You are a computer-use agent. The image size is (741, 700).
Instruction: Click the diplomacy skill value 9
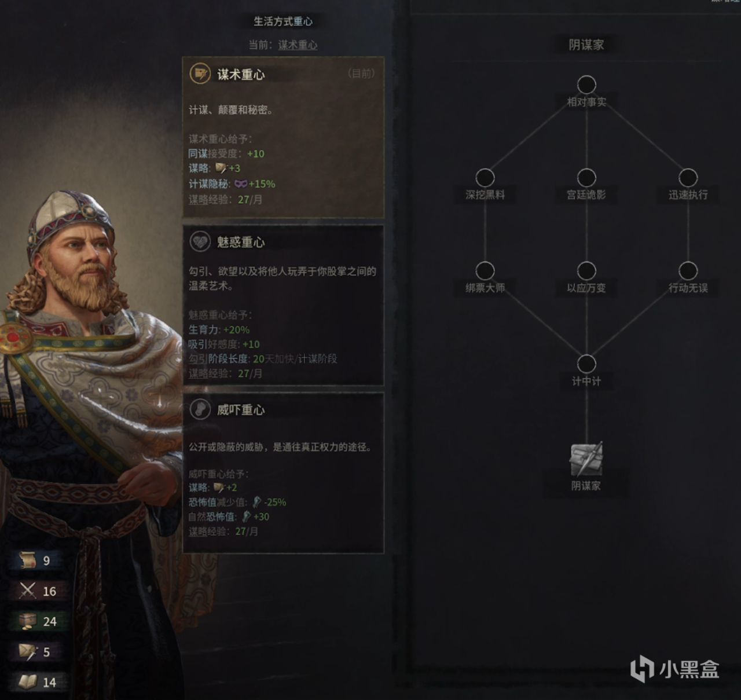pos(46,560)
